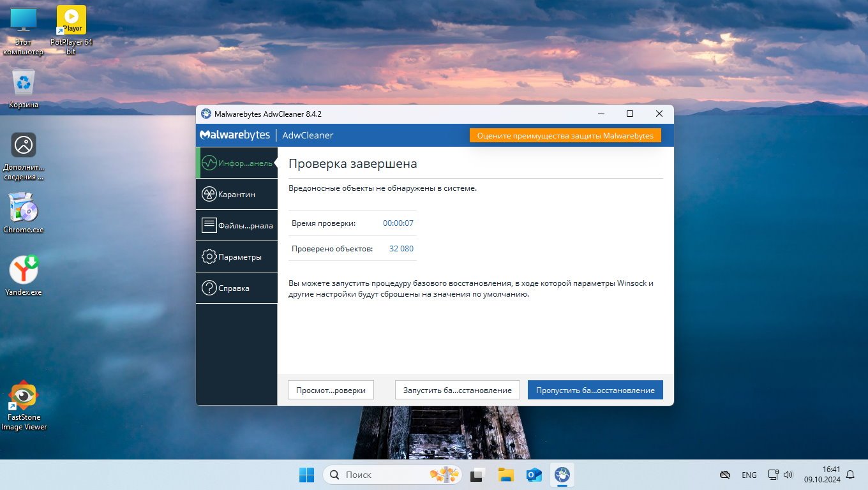Open the Справка help section

pyautogui.click(x=237, y=288)
